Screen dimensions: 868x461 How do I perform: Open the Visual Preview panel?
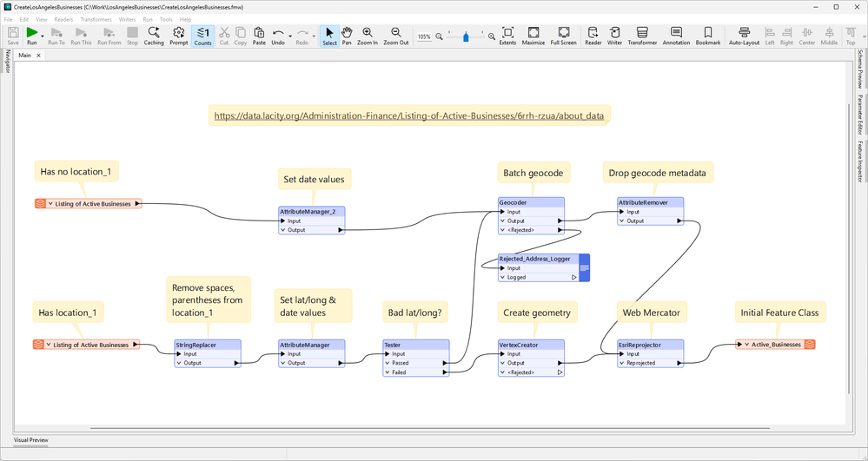click(x=30, y=440)
